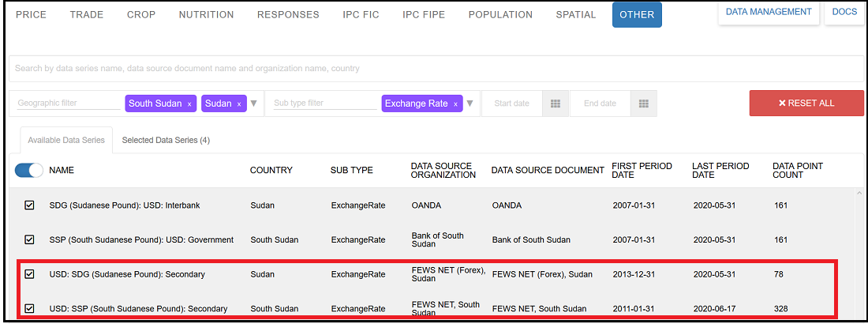
Task: Switch to the Selected Data Series tab
Action: (166, 140)
